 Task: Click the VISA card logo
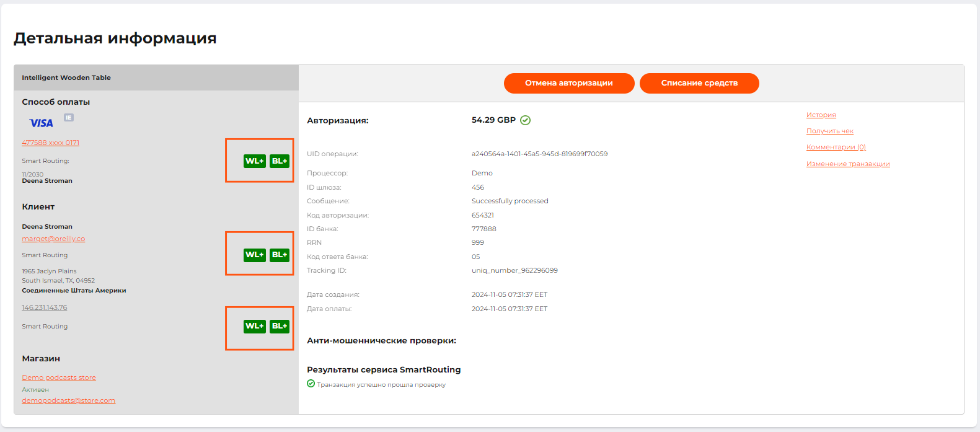coord(42,123)
